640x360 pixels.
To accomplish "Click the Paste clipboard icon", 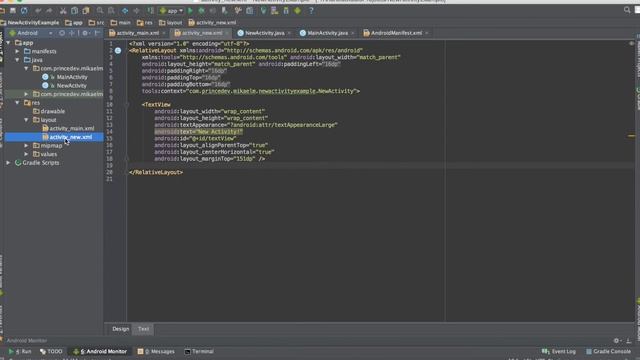I will pos(86,11).
